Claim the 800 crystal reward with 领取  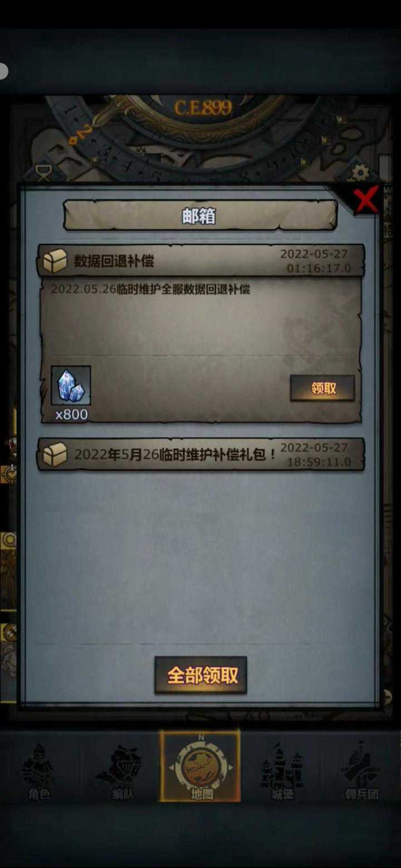tap(322, 388)
